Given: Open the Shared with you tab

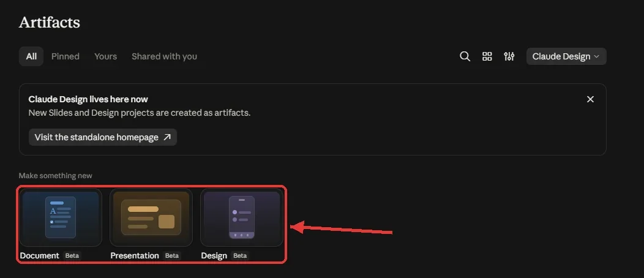Looking at the screenshot, I should [164, 56].
